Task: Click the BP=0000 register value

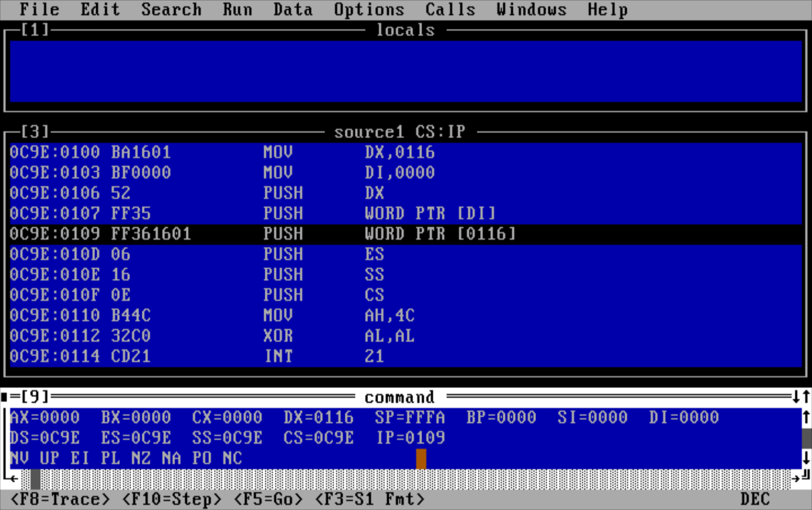Action: (x=502, y=418)
